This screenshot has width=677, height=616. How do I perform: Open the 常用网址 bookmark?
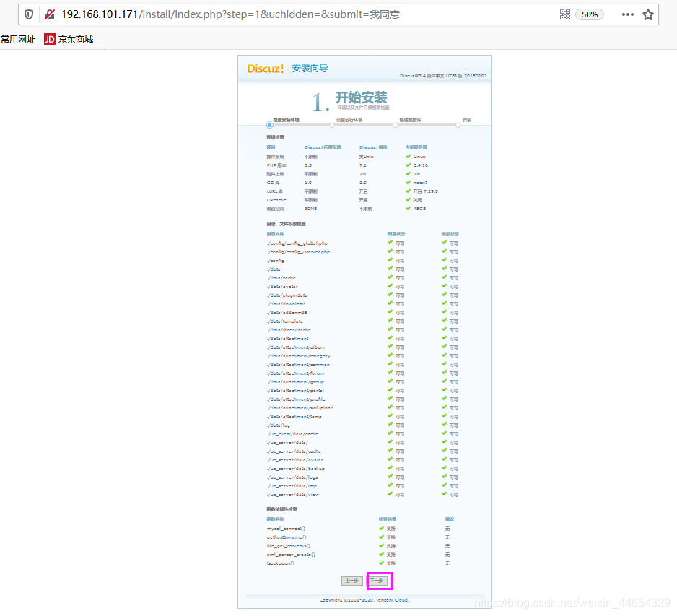(18, 39)
